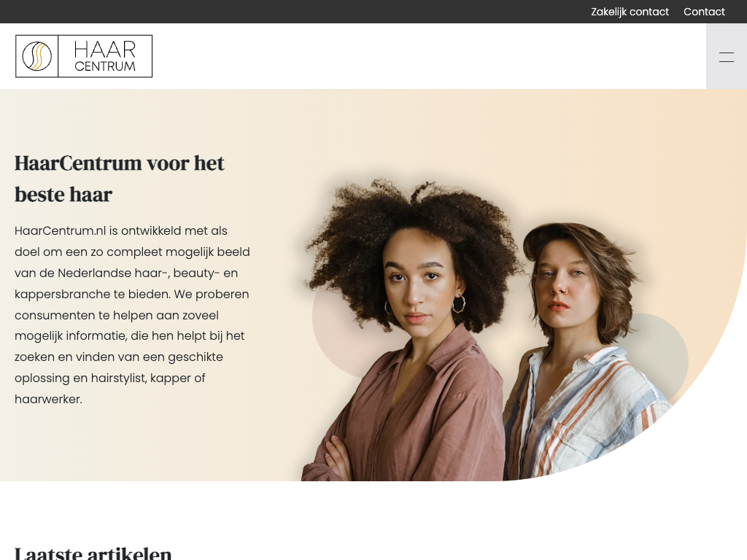This screenshot has height=560, width=747.
Task: Click the word haarwerker in paragraph
Action: [47, 399]
